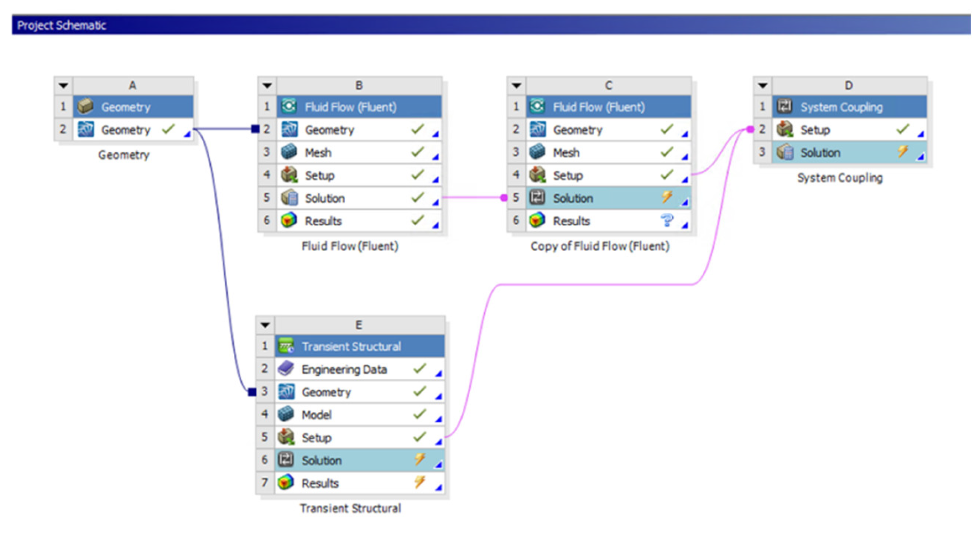Click the Setup icon in cell B4
Screen dimensions: 980x535
289,175
